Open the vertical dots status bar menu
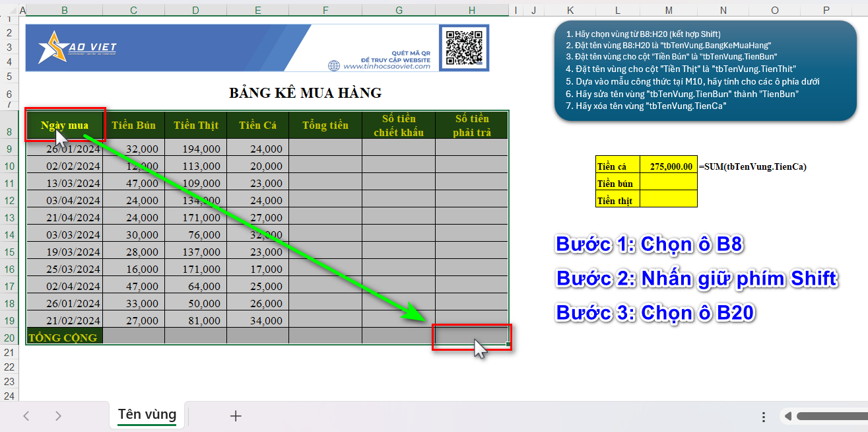 coord(763,416)
